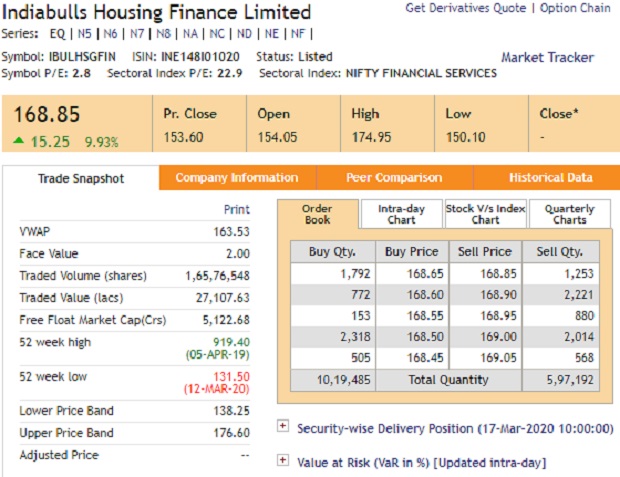Select the Order Book tab
620x477 pixels.
pos(317,214)
